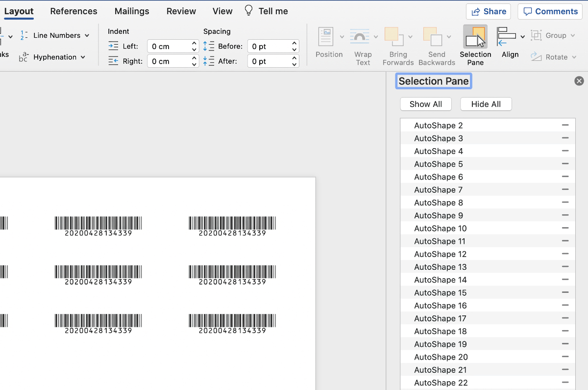Click the Bring Forwards icon
Screen dimensions: 588x390
[394, 37]
